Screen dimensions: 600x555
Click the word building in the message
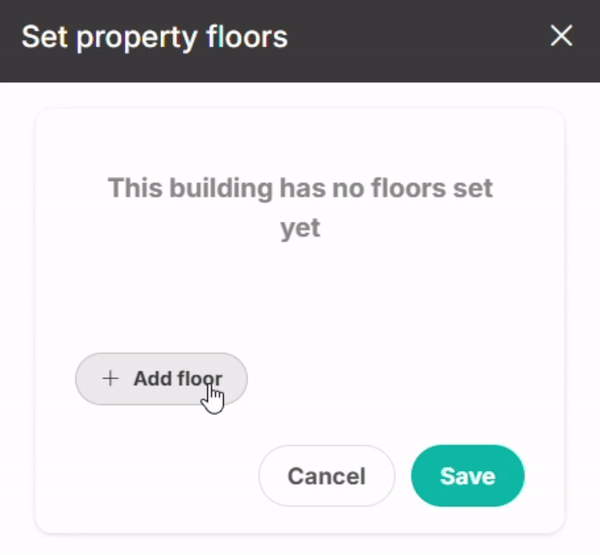click(221, 189)
